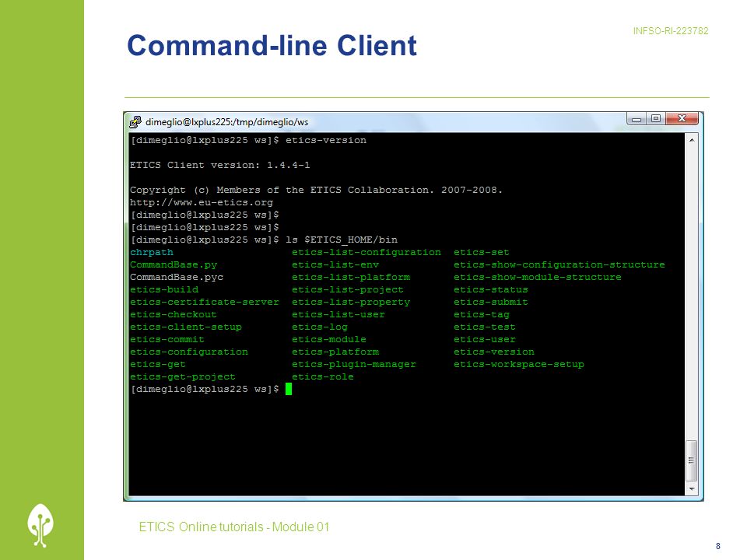747x560 pixels.
Task: Click the Copyright ETICS Collaboration line
Action: [317, 190]
